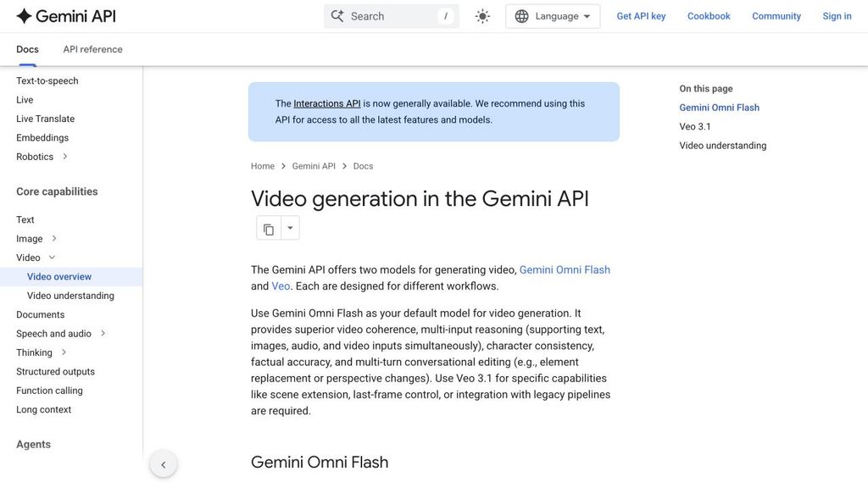The height and width of the screenshot is (488, 868).
Task: Expand the Thinking section chevron
Action: (64, 352)
